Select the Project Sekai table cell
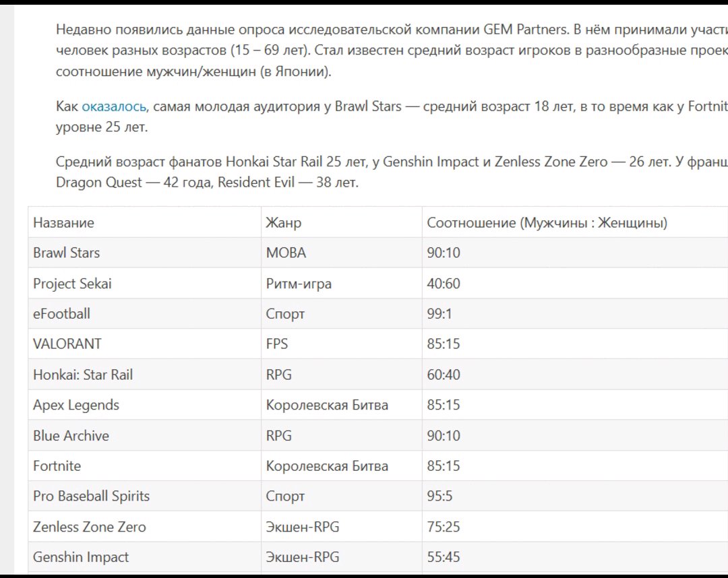Viewport: 728px width, 578px height. tap(72, 284)
